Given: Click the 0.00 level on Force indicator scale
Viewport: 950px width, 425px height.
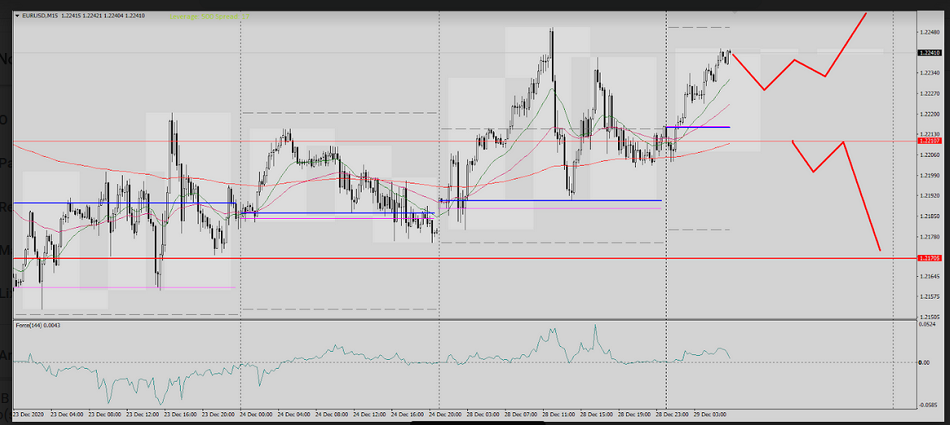Looking at the screenshot, I should point(926,362).
